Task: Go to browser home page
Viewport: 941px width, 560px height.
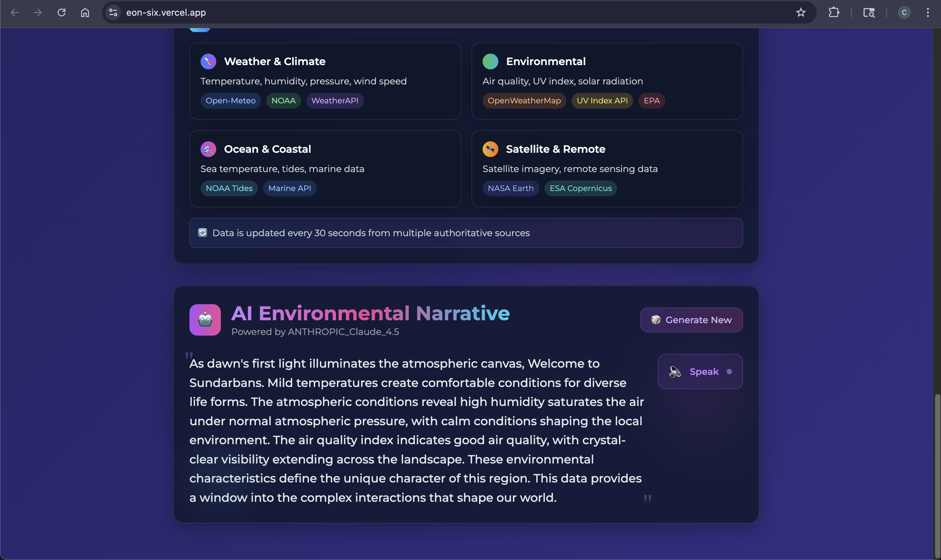Action: (x=85, y=12)
